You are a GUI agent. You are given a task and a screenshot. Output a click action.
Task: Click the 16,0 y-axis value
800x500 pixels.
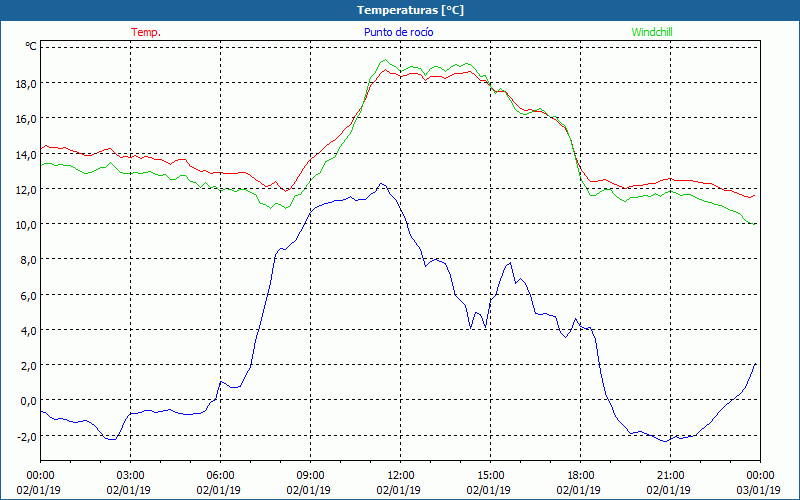click(x=26, y=119)
